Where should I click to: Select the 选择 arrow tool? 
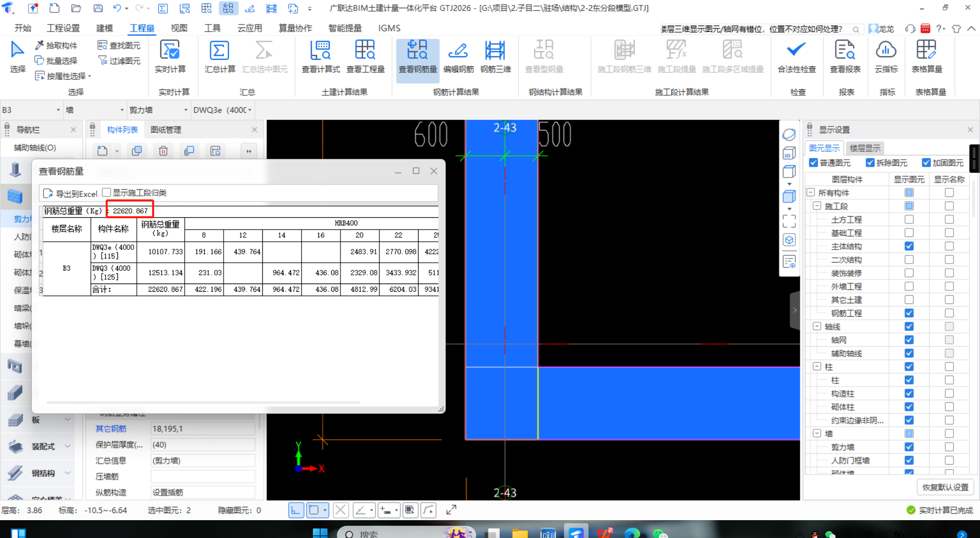click(x=17, y=57)
